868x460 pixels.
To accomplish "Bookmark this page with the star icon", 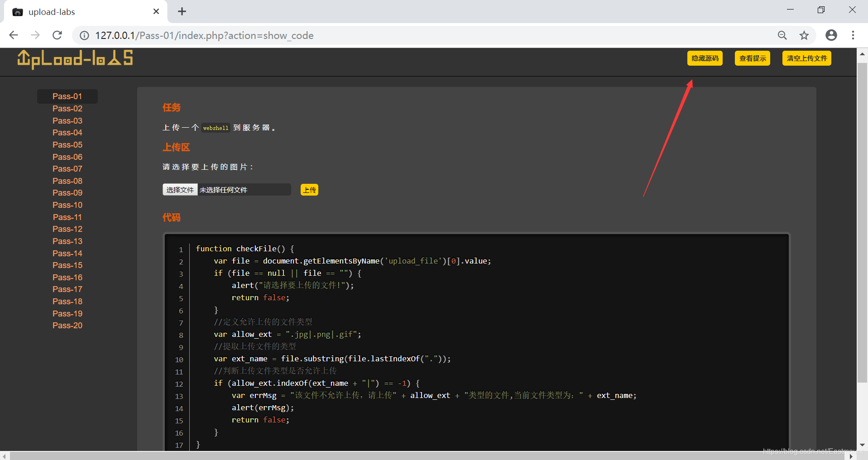I will pos(804,35).
